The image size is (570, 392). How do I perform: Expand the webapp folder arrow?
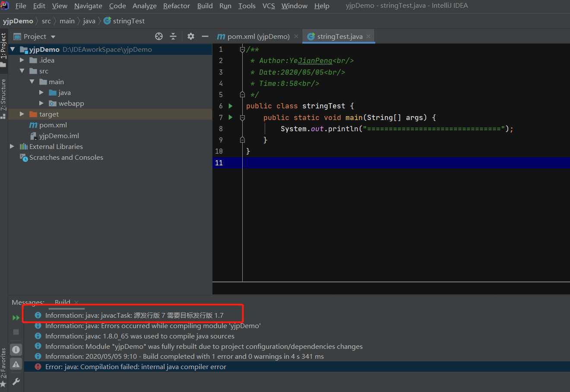[41, 103]
